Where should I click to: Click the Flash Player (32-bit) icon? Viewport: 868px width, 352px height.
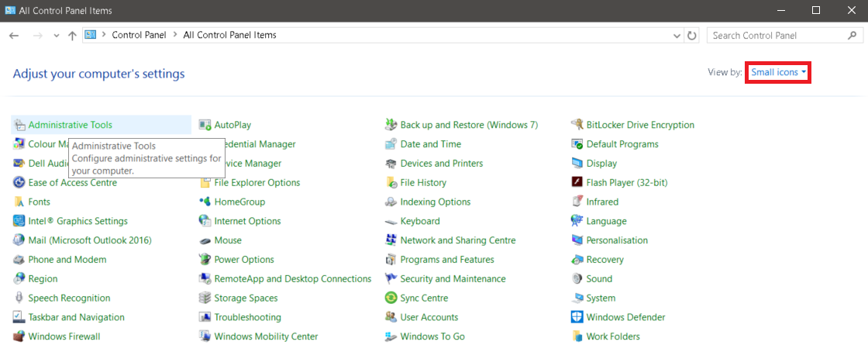577,183
